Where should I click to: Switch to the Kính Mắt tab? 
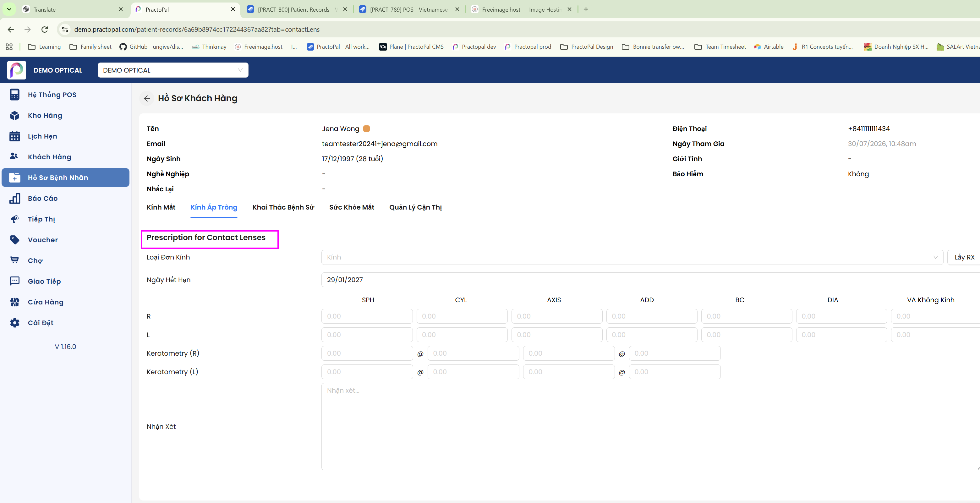pos(161,207)
